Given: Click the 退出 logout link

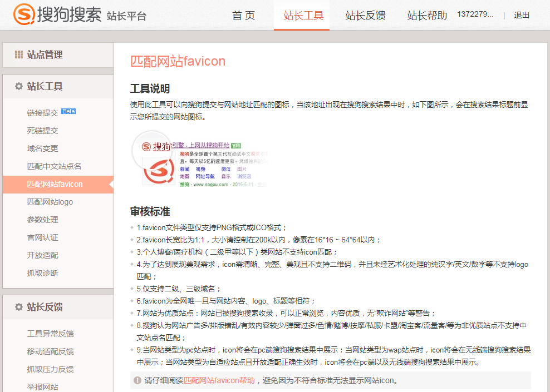Looking at the screenshot, I should pyautogui.click(x=522, y=16).
